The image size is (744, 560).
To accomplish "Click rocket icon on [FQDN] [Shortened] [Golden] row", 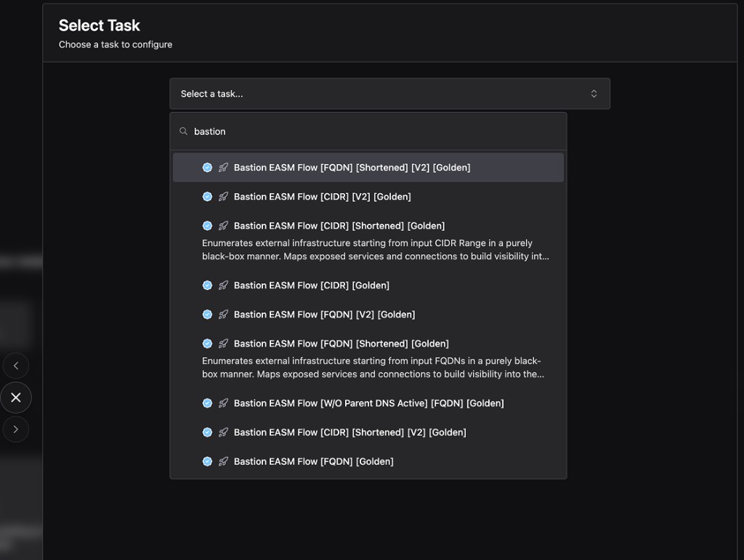I will [x=223, y=344].
